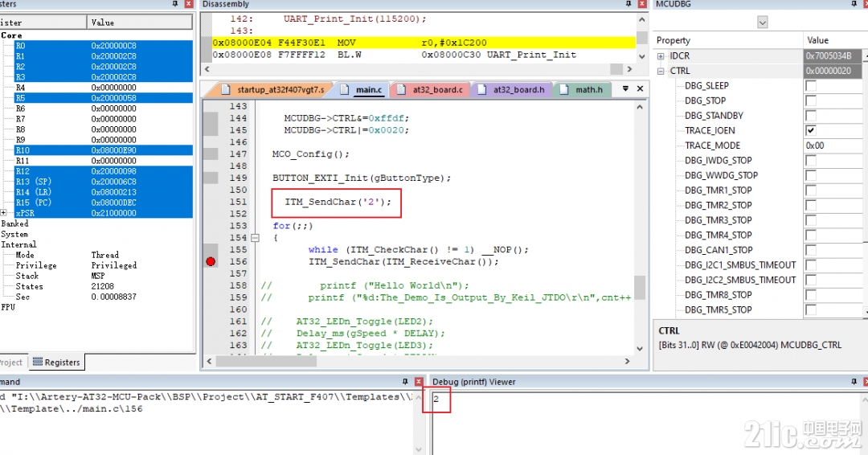Click the BL.W UART_Print_Init disassembly line
The height and width of the screenshot is (455, 868).
tap(424, 55)
